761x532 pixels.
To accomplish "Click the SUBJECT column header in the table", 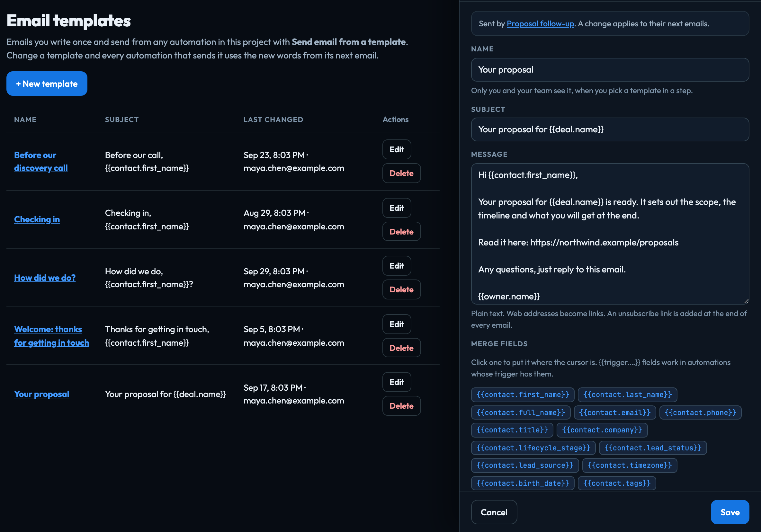I will click(122, 120).
